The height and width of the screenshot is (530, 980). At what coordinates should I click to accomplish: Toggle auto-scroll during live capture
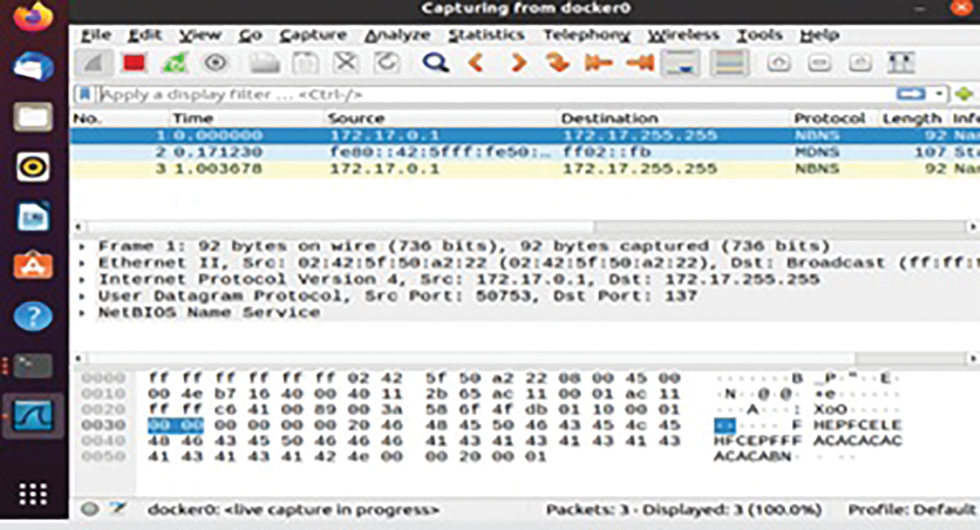[x=681, y=63]
